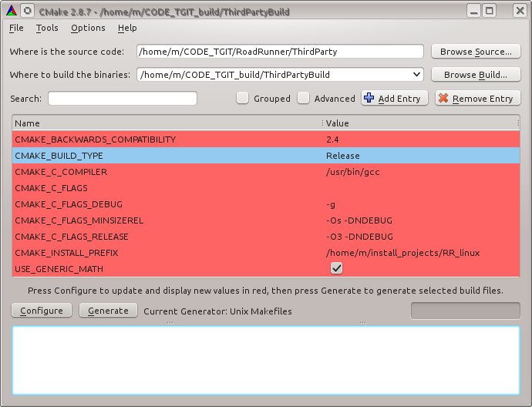Click the CMake logo in title bar

click(9, 10)
